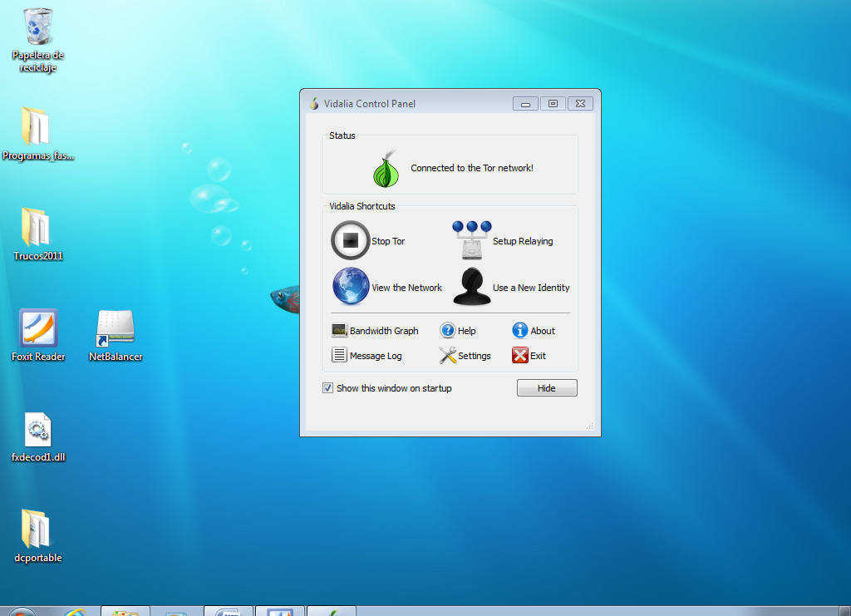The width and height of the screenshot is (851, 616).
Task: Open the Bandwidth Graph
Action: pos(339,330)
